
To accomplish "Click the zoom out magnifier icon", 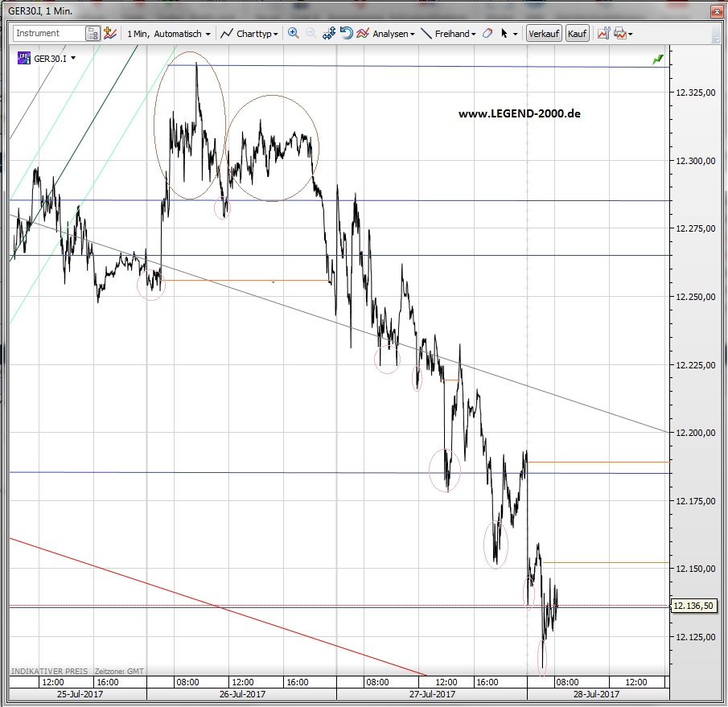I will tap(311, 34).
